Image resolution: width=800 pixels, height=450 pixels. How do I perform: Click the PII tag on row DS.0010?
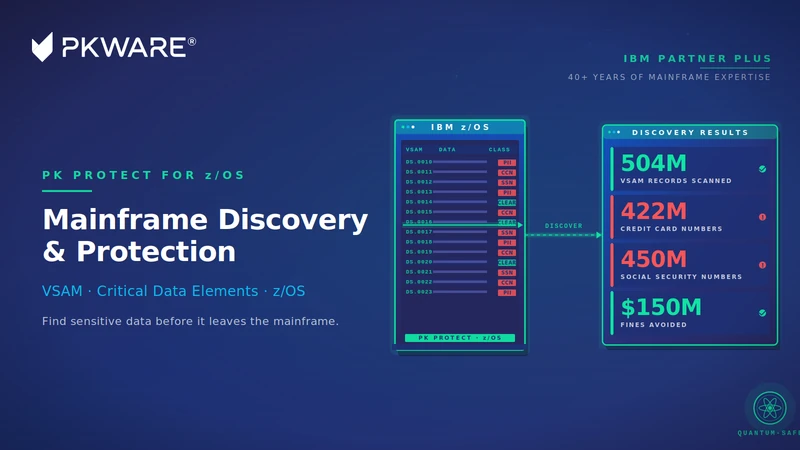click(507, 162)
